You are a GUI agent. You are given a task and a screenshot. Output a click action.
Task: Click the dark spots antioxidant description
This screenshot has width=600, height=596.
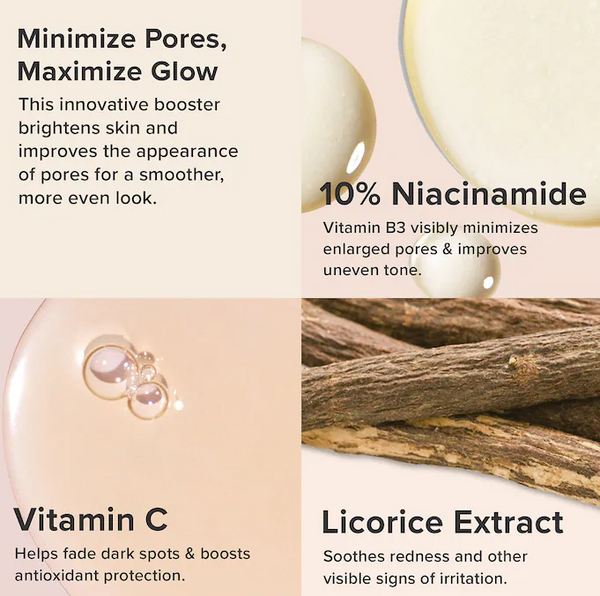(132, 565)
